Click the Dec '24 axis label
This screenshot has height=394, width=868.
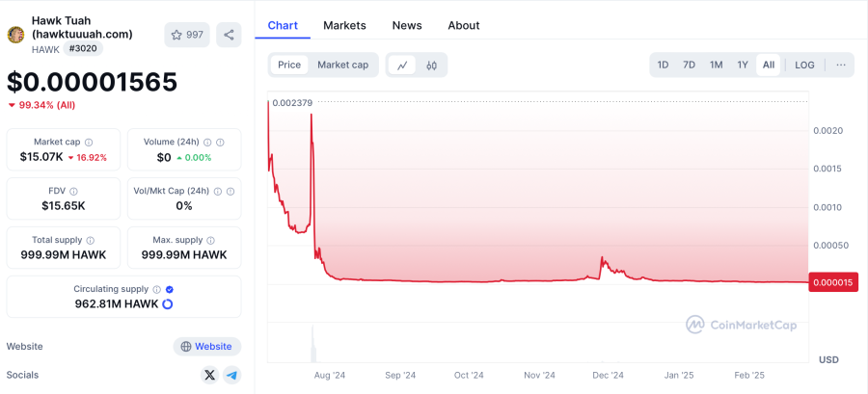click(x=608, y=375)
